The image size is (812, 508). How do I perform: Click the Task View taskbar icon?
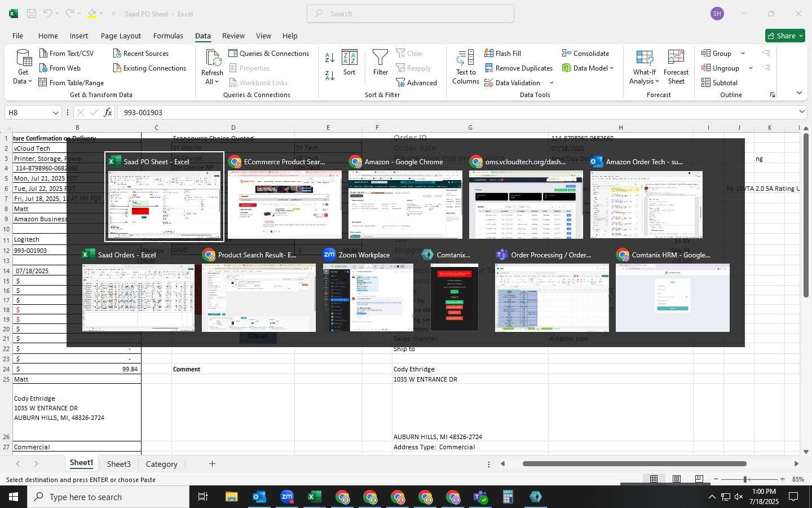click(203, 497)
